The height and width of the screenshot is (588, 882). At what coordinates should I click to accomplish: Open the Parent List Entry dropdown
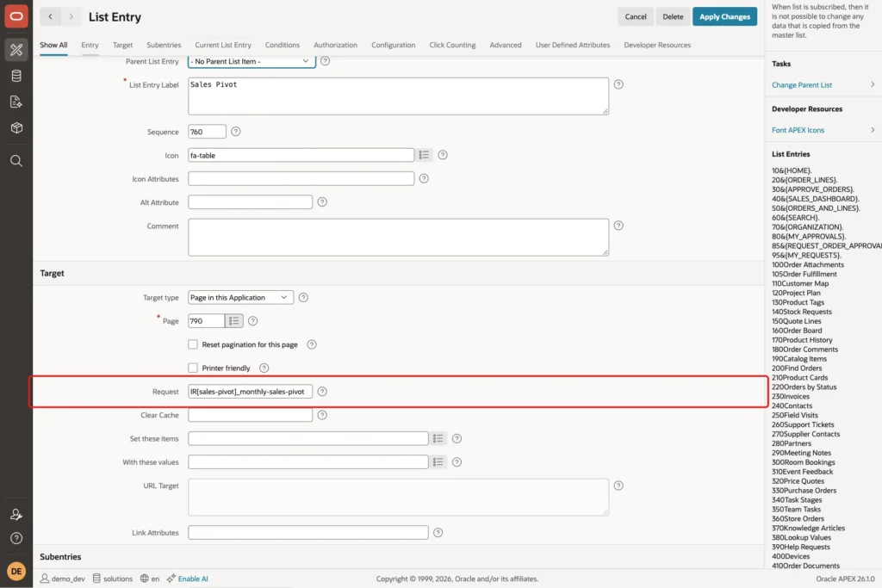click(252, 61)
